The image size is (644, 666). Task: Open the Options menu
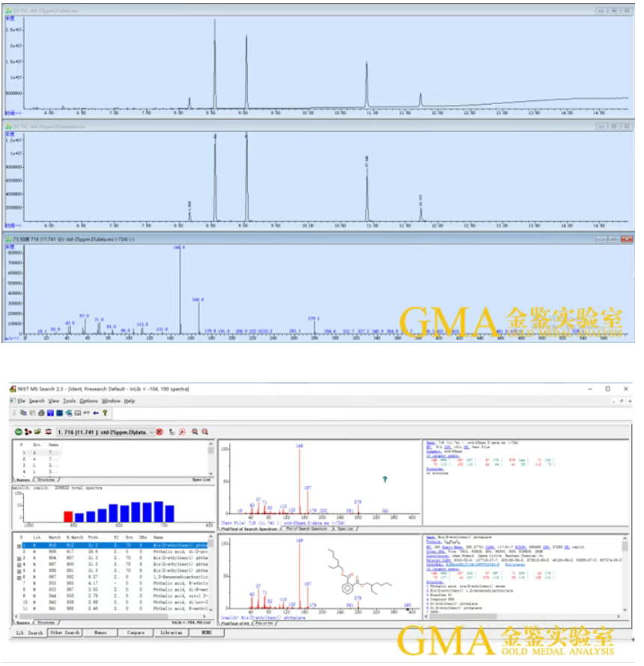point(88,401)
